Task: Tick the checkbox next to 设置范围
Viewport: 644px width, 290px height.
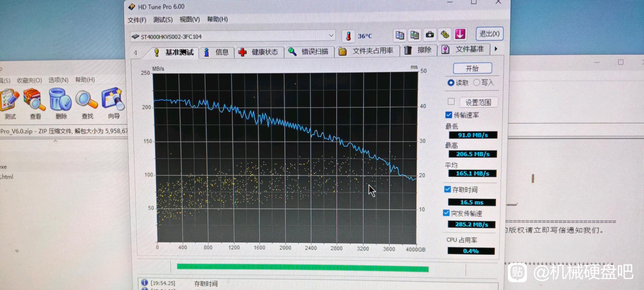Action: [x=451, y=101]
